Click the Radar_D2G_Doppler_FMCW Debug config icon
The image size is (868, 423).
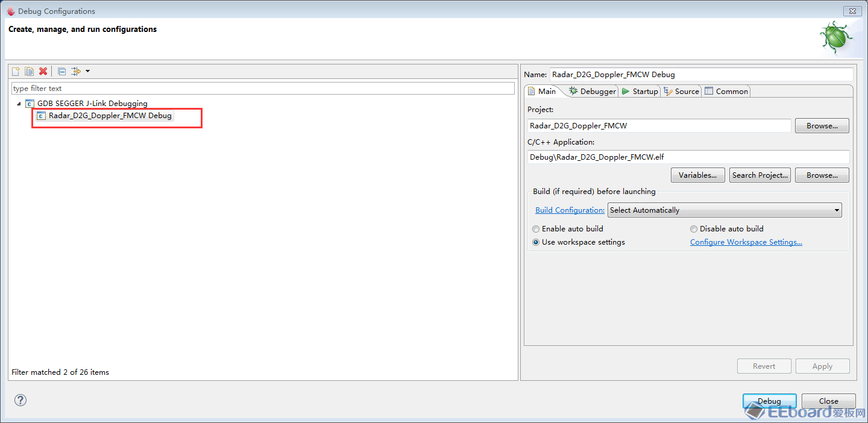point(41,116)
